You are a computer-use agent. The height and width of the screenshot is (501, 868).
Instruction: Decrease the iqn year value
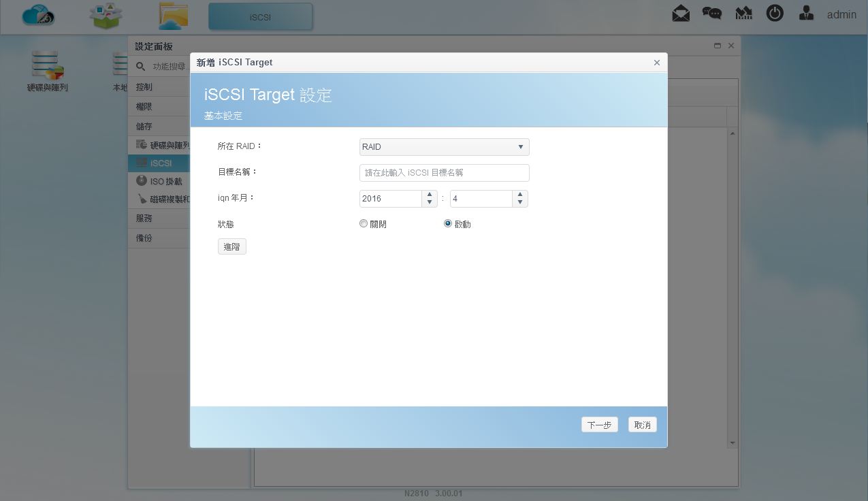(x=430, y=203)
